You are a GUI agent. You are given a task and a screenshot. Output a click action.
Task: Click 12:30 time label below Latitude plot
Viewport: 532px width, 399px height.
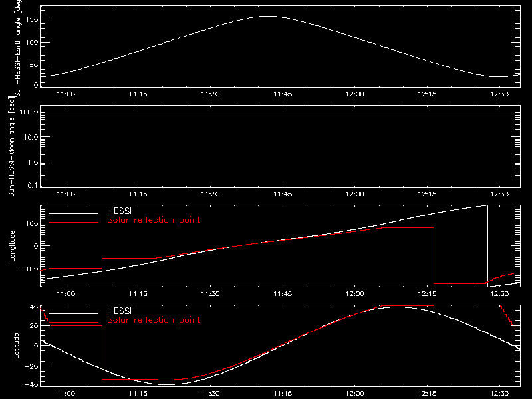[499, 394]
